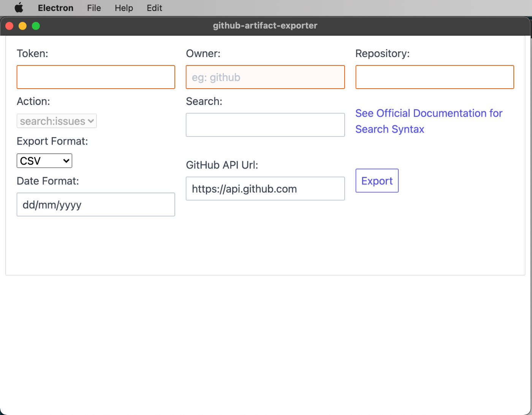Click the Action: label
This screenshot has width=532, height=415.
(33, 101)
